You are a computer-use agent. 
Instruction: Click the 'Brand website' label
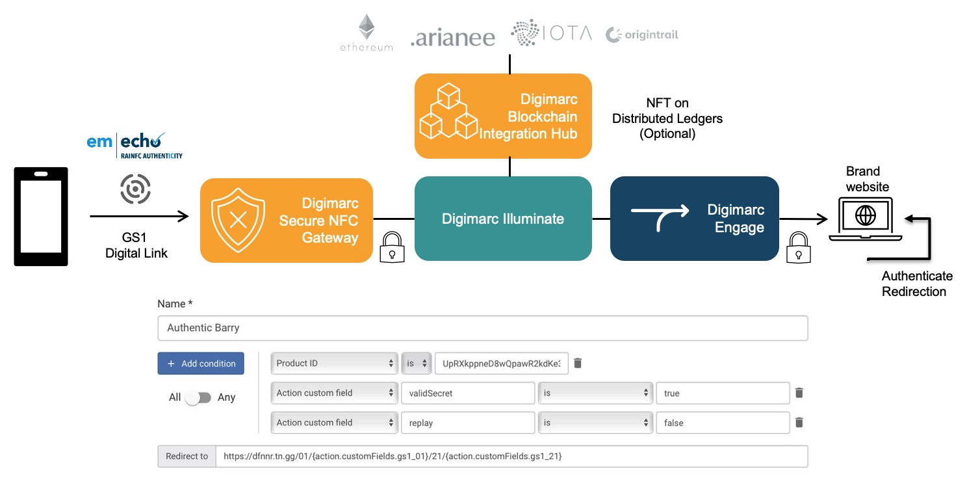867,179
